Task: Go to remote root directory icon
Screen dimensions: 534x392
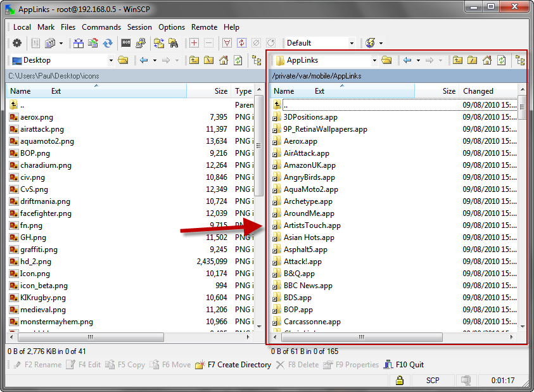Action: pyautogui.click(x=473, y=60)
